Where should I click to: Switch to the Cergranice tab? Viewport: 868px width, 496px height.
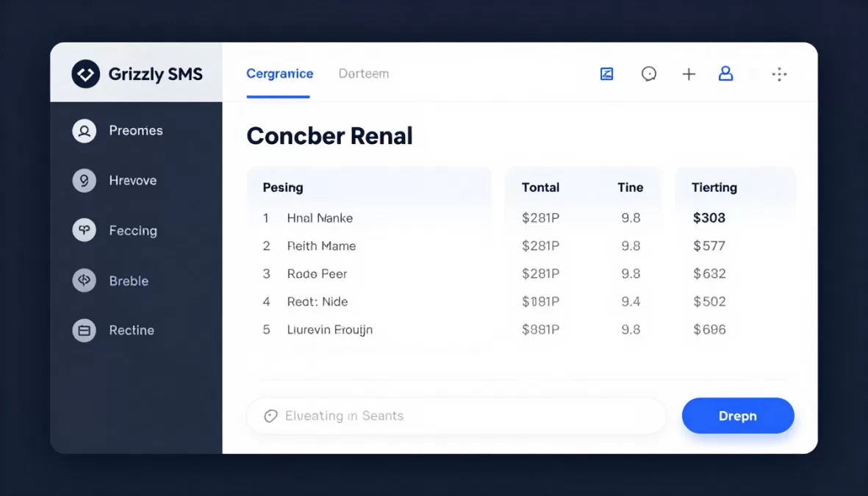(279, 73)
